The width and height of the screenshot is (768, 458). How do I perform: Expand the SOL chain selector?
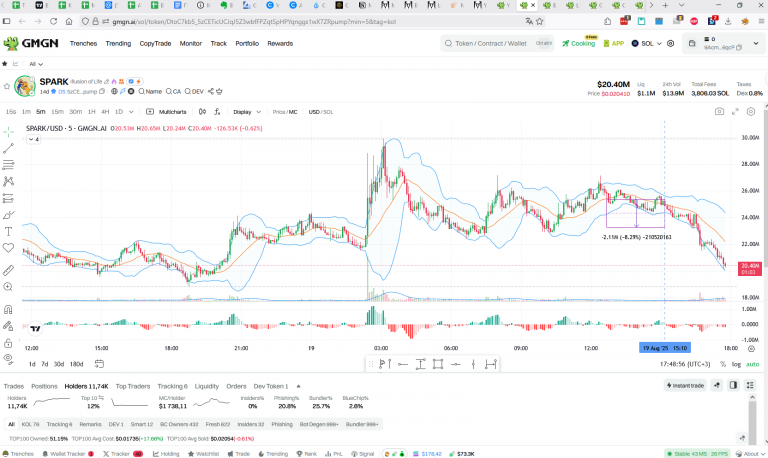(647, 44)
